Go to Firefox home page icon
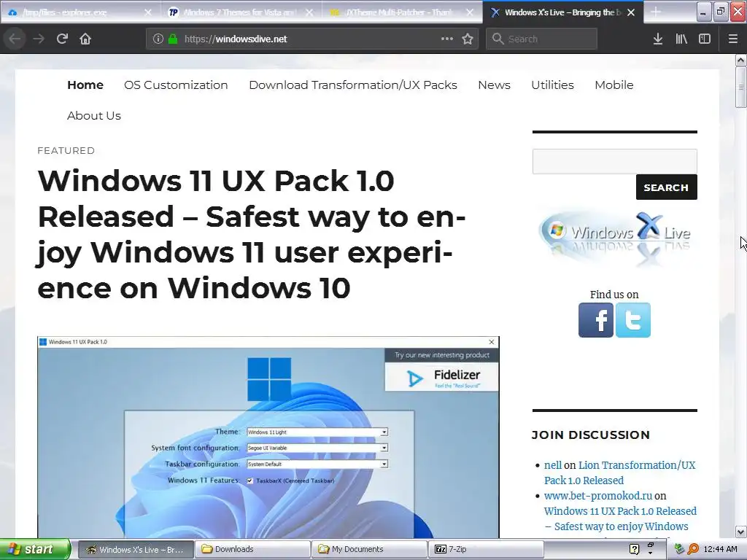747x560 pixels. pyautogui.click(x=85, y=39)
